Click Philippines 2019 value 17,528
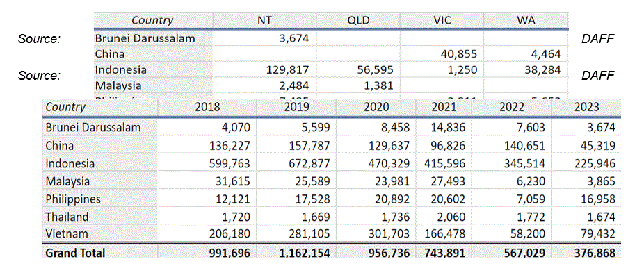This screenshot has height=275, width=644. 313,199
